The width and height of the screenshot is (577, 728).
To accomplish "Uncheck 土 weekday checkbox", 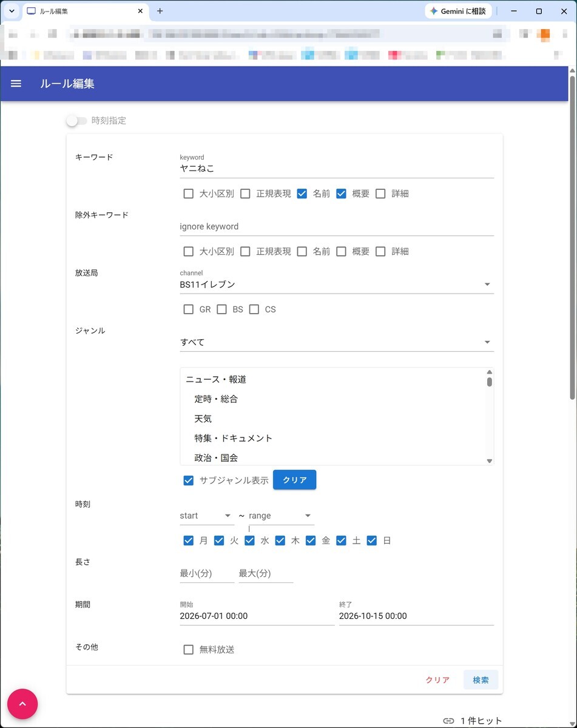I will click(x=341, y=541).
